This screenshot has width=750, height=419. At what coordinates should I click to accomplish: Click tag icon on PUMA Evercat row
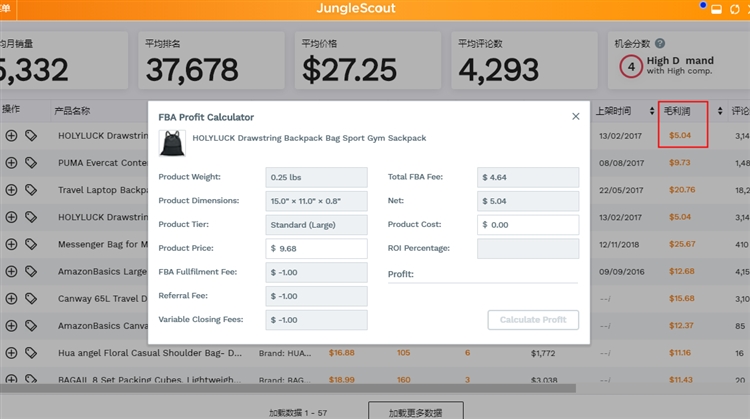click(x=31, y=163)
